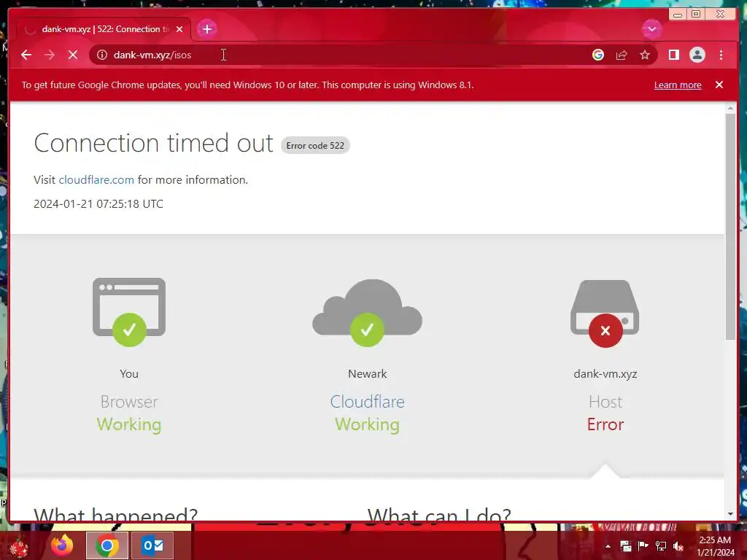
Task: Click the Cloudflare cloud status icon
Action: tap(368, 312)
